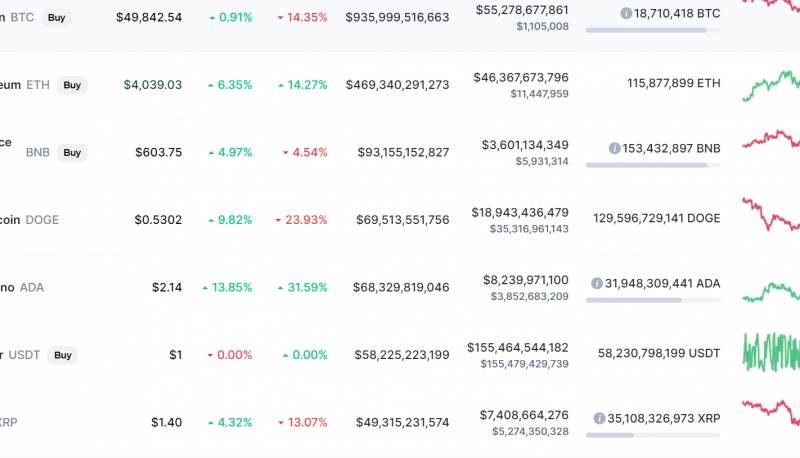This screenshot has height=458, width=800.
Task: Click the info icon beside XRP supply
Action: 599,419
